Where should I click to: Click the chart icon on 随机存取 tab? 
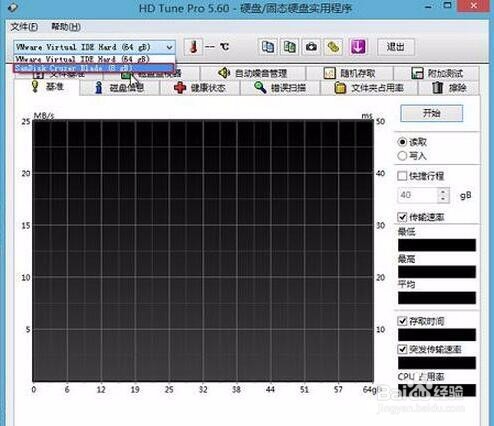[329, 73]
